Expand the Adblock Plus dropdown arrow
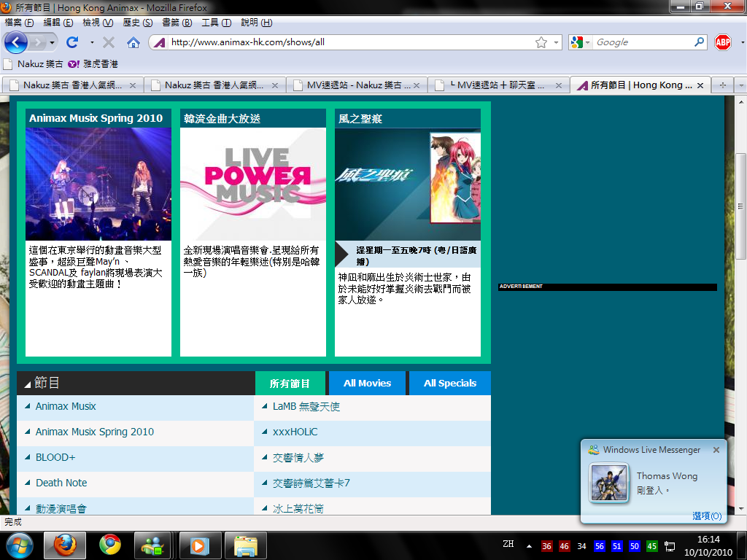 click(x=742, y=42)
